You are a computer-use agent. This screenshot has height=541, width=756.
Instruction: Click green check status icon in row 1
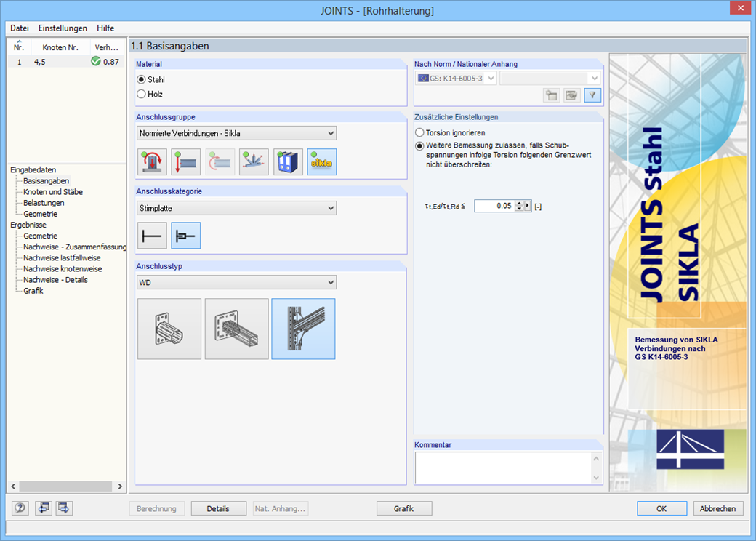[96, 61]
